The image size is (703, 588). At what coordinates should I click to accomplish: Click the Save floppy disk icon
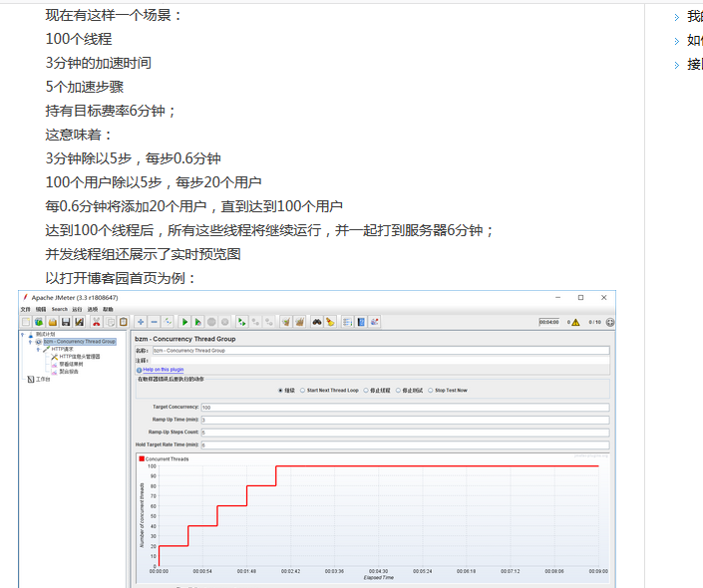click(66, 322)
